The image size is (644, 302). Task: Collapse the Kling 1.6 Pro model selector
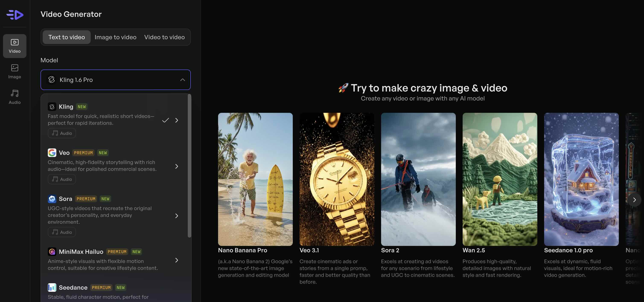182,80
